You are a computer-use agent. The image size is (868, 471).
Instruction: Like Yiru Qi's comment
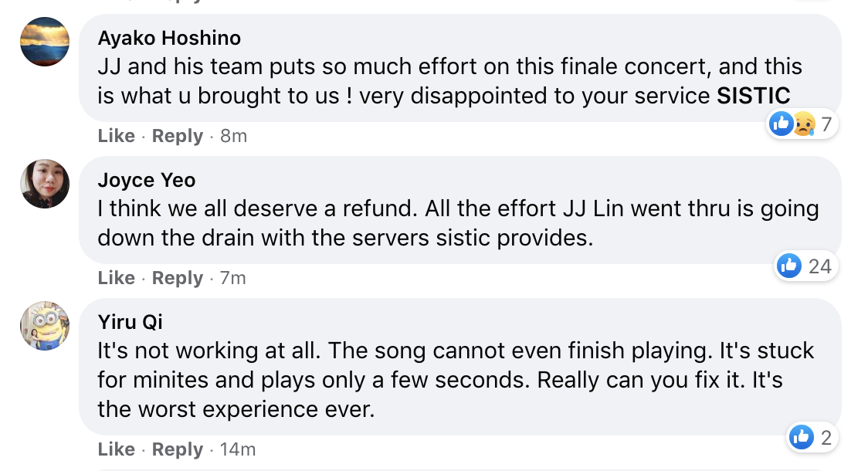click(x=117, y=449)
